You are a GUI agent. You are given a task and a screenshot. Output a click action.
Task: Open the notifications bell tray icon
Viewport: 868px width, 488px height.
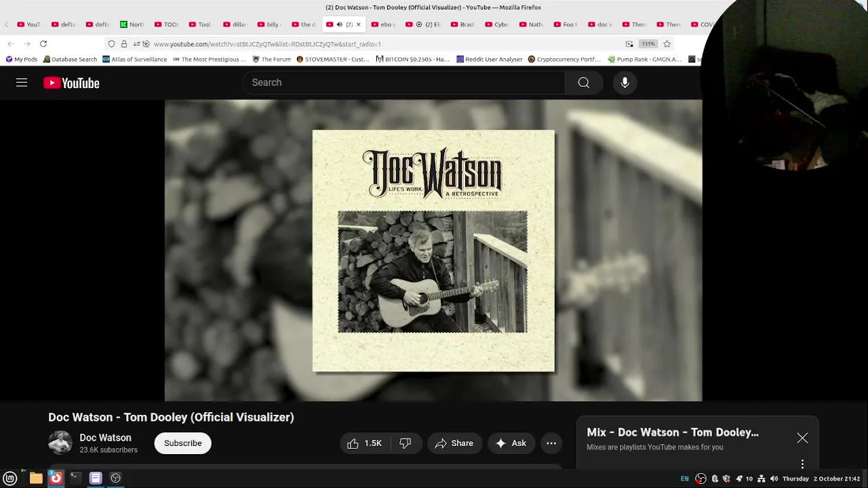pos(739,479)
